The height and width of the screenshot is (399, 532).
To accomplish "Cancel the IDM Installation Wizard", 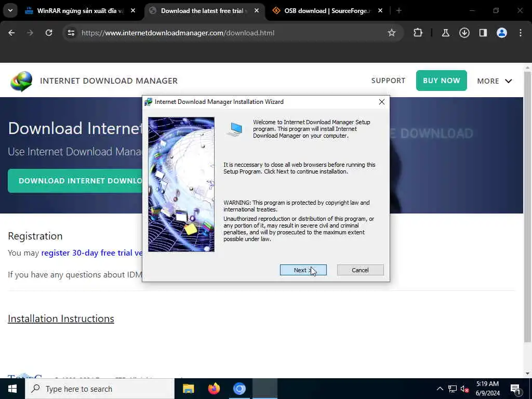I will [361, 270].
